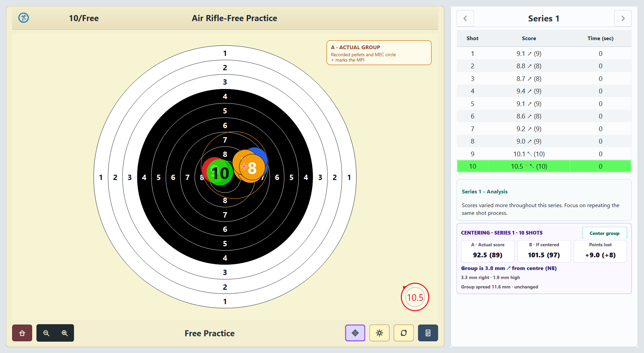Zoom in on the target view
Image resolution: width=644 pixels, height=353 pixels.
click(x=65, y=333)
